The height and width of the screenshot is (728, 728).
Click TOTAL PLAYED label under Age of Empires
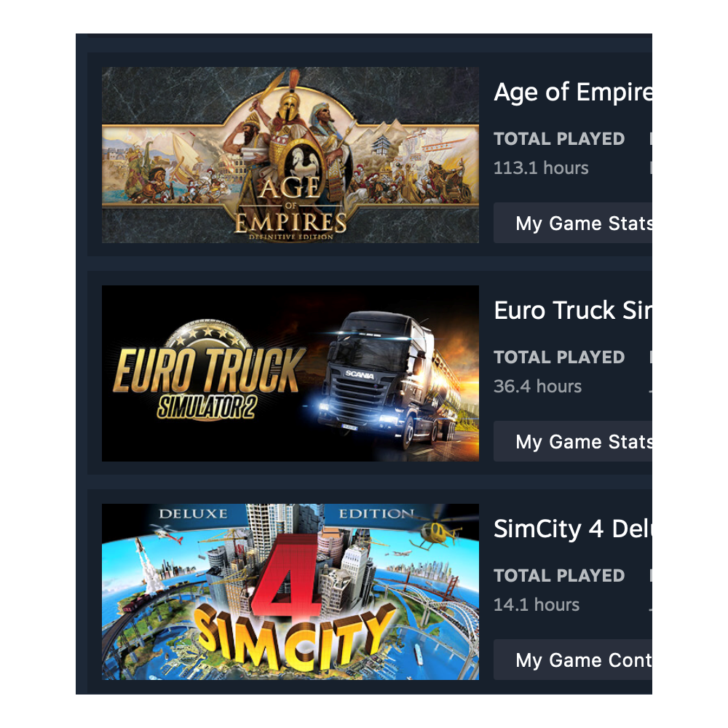(x=559, y=138)
